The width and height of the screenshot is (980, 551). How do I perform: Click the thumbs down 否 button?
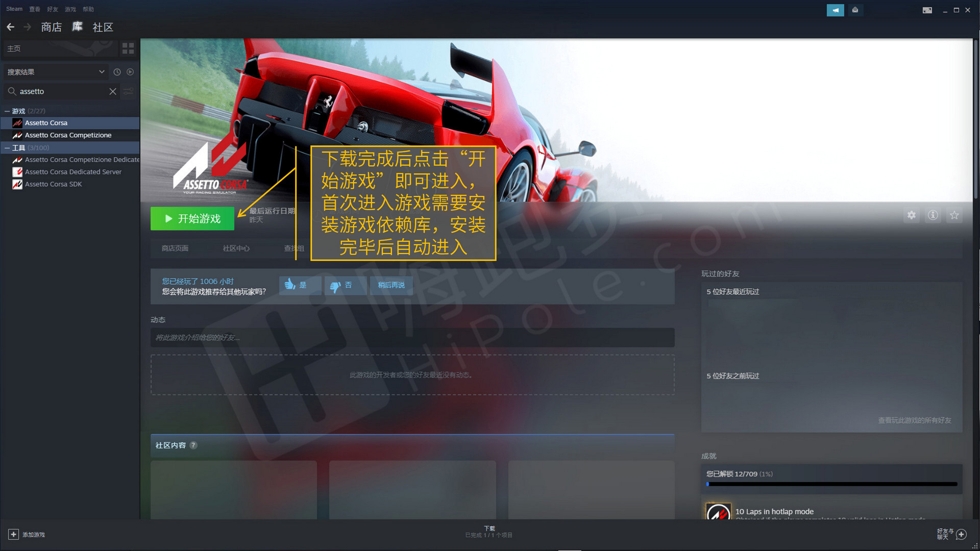(346, 285)
